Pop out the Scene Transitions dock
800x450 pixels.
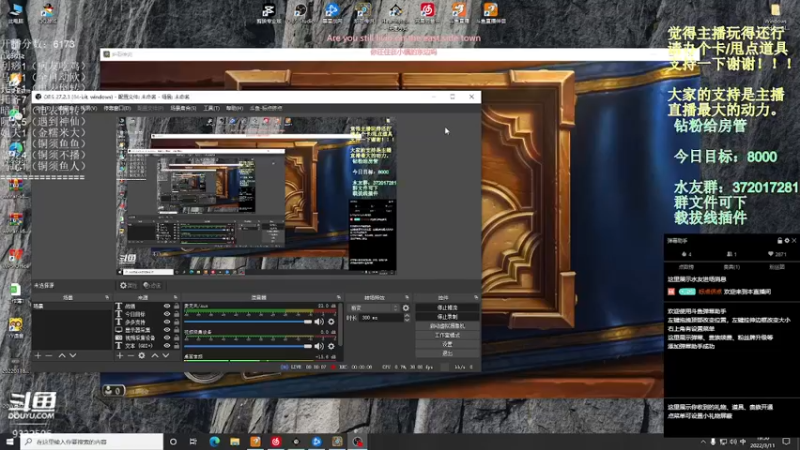[407, 297]
